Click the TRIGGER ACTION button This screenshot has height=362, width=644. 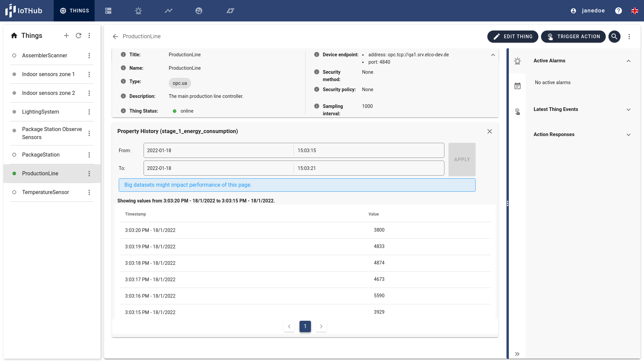[x=573, y=37]
